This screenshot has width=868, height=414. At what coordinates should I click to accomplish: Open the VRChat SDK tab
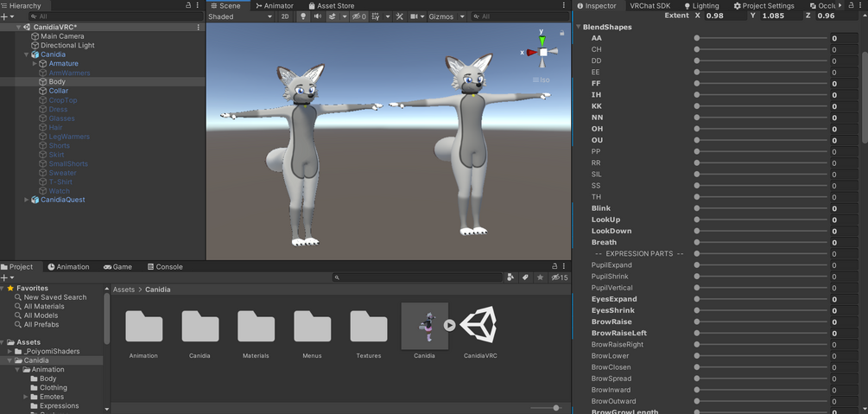coord(649,5)
